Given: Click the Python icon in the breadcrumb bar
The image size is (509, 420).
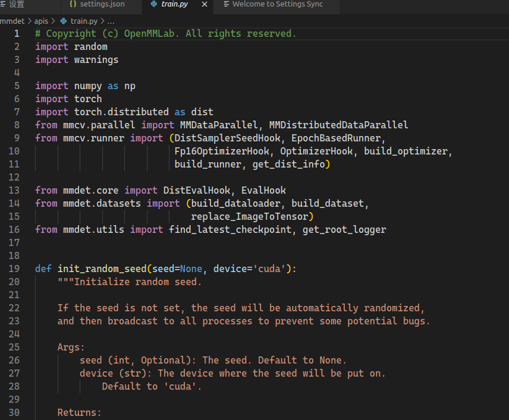Looking at the screenshot, I should 63,20.
